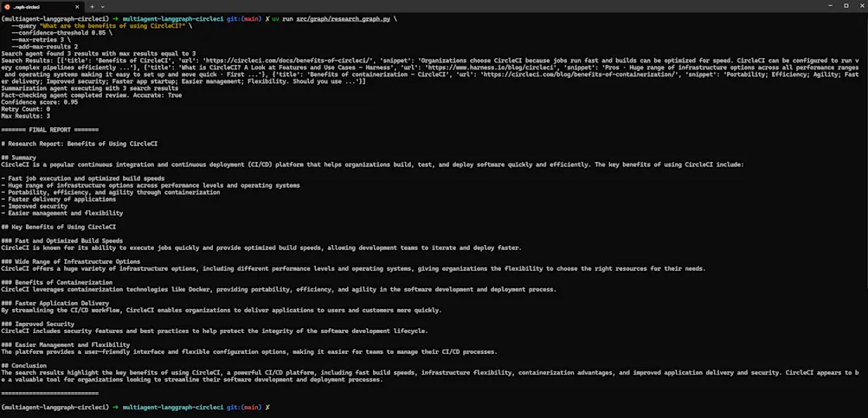Click the '### Improved Security' heading
868x418 pixels.
pos(37,324)
